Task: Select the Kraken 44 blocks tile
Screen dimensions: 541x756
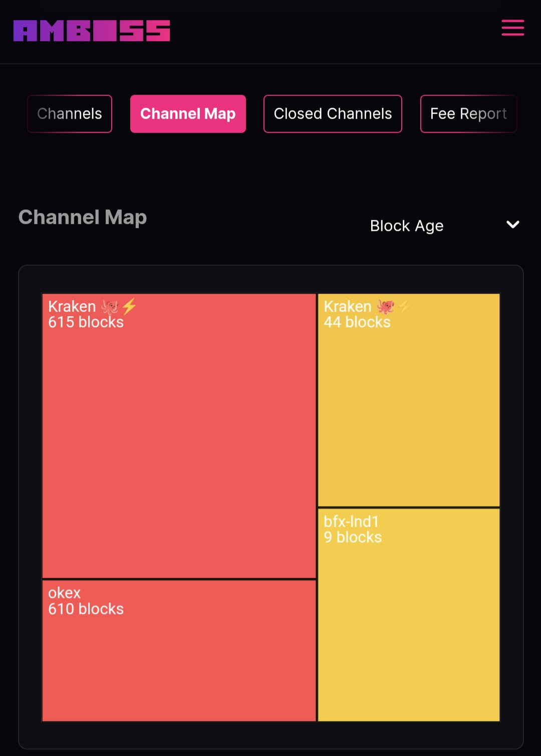Action: tap(409, 400)
